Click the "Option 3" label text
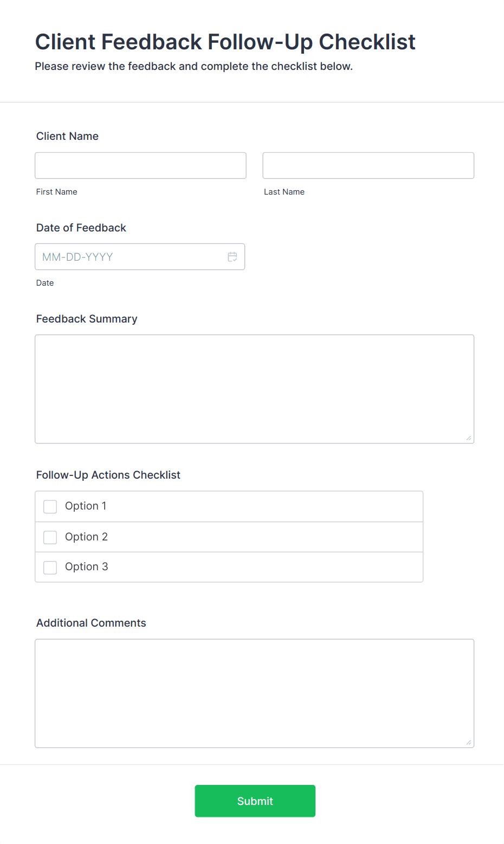The image size is (504, 844). pos(86,566)
